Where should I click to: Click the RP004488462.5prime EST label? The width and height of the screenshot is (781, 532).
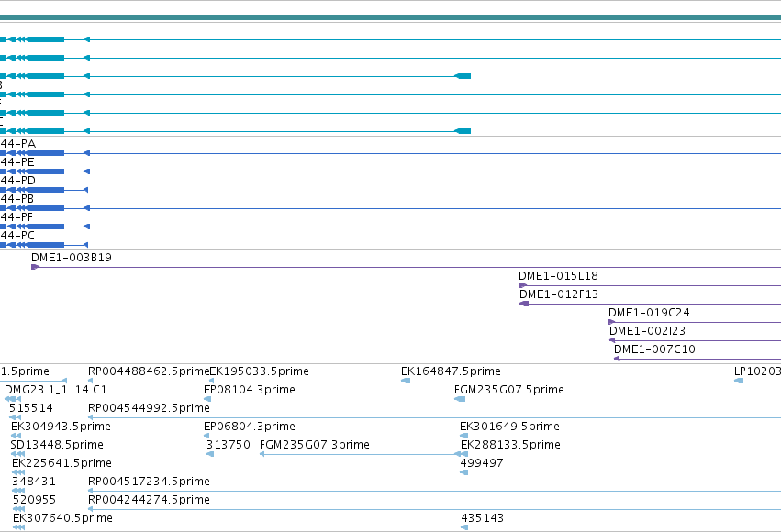(149, 371)
